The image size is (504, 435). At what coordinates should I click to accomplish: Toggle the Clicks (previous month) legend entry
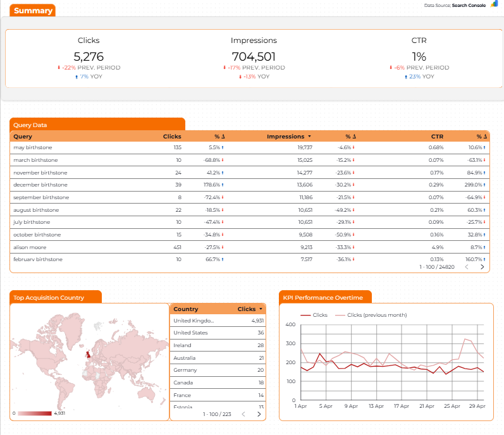[x=371, y=315]
